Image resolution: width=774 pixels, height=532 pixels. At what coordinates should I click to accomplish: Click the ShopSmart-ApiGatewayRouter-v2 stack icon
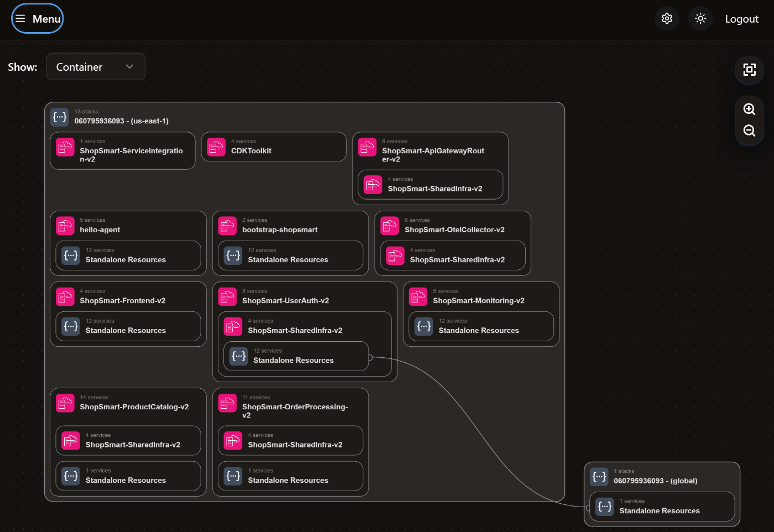click(x=367, y=147)
